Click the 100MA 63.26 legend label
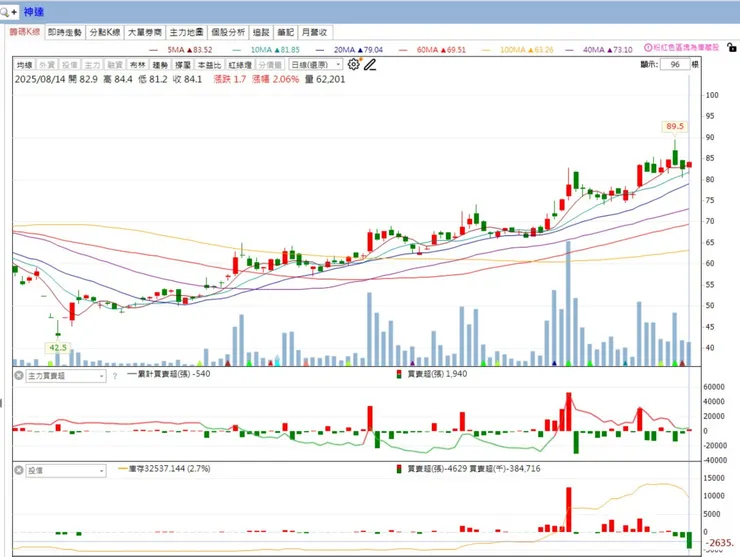 pos(527,50)
